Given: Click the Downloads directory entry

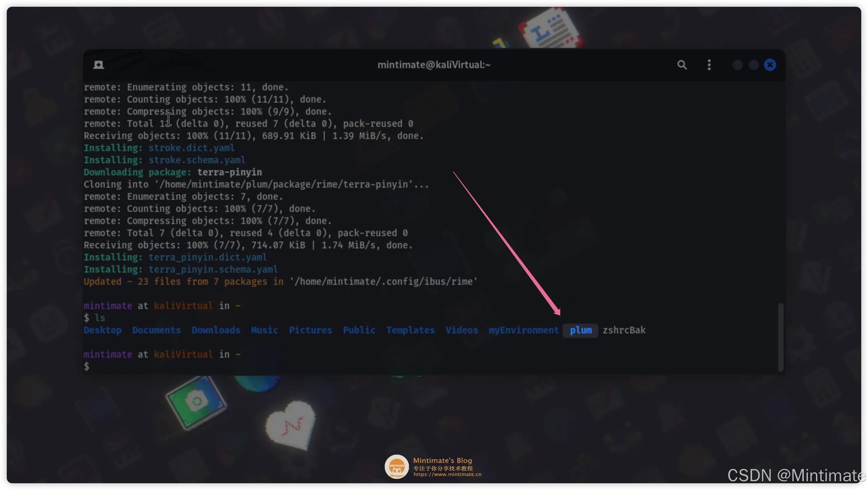Looking at the screenshot, I should (216, 330).
